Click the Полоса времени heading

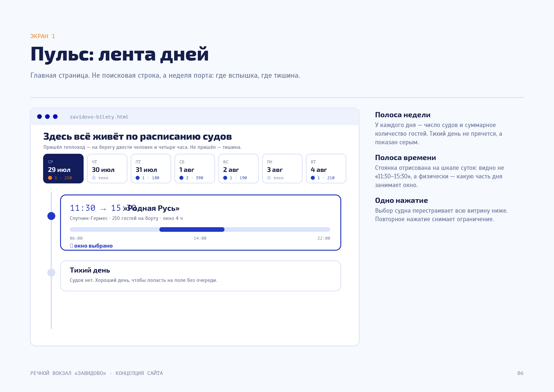(x=405, y=158)
